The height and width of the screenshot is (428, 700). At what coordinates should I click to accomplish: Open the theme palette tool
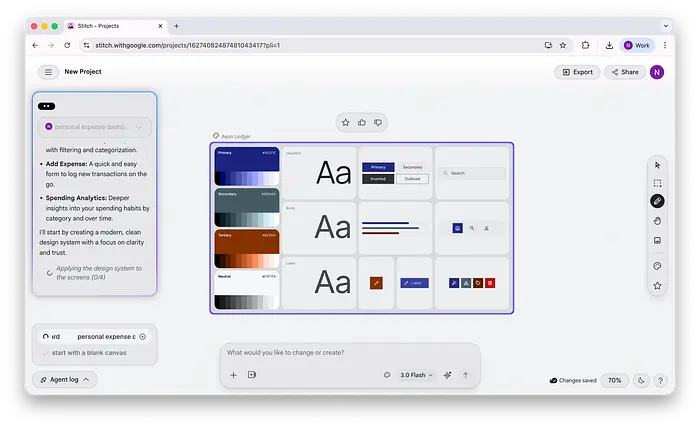[657, 266]
